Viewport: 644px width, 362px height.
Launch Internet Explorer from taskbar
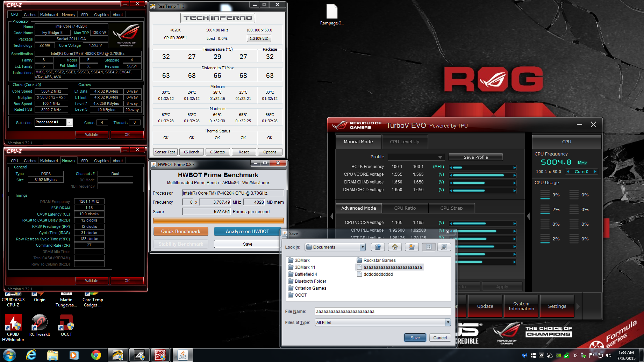[x=31, y=355]
